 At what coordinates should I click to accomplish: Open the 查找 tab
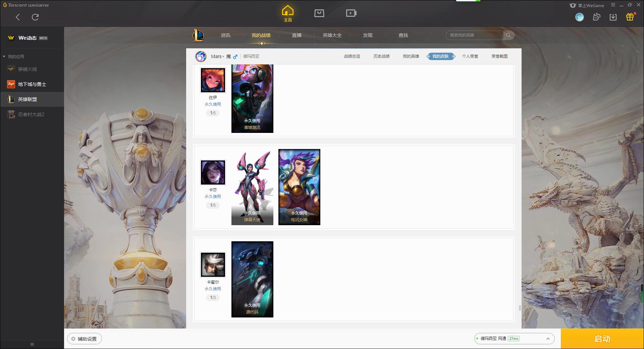pos(403,35)
